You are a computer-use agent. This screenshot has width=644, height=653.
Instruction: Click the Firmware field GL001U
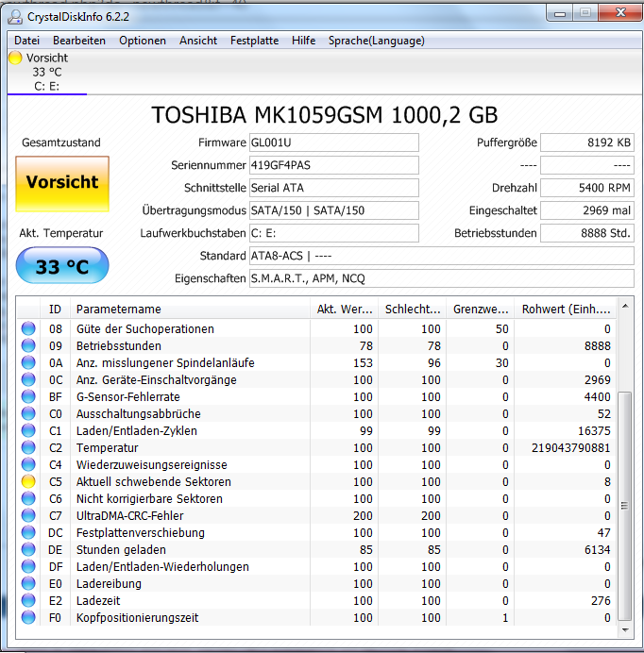pyautogui.click(x=334, y=142)
